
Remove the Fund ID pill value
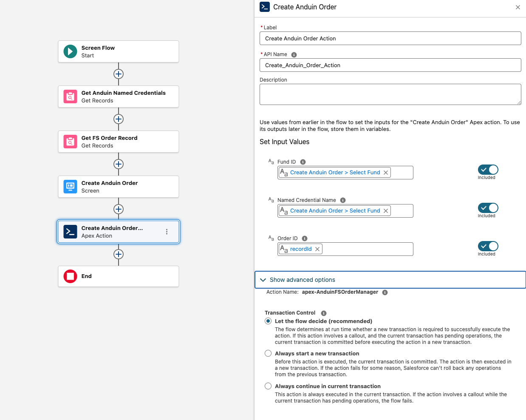click(386, 173)
